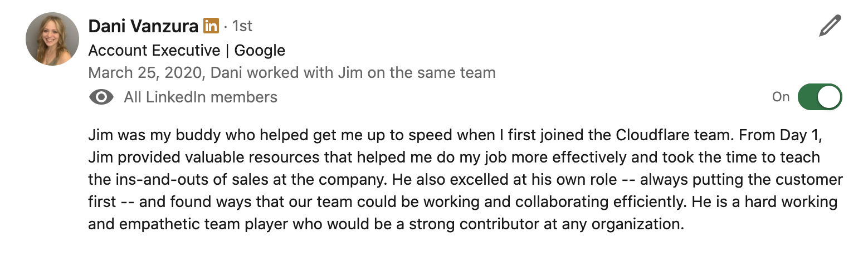The image size is (868, 266).
Task: Click the "Account Executive" headline text
Action: pyautogui.click(x=154, y=51)
